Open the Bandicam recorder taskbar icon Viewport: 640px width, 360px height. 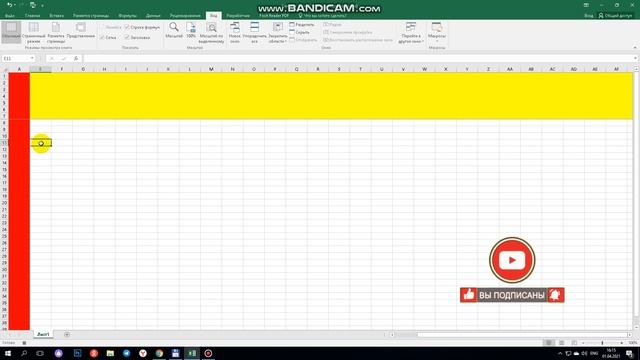[x=208, y=353]
